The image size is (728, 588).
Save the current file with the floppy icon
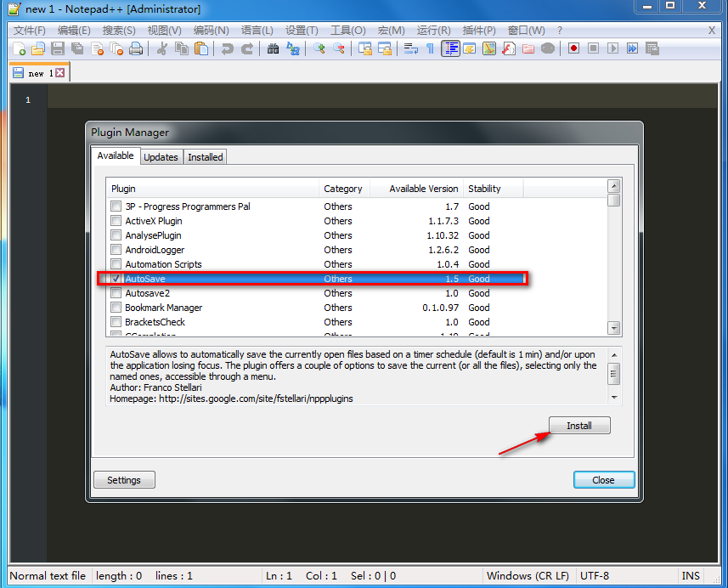tap(58, 48)
